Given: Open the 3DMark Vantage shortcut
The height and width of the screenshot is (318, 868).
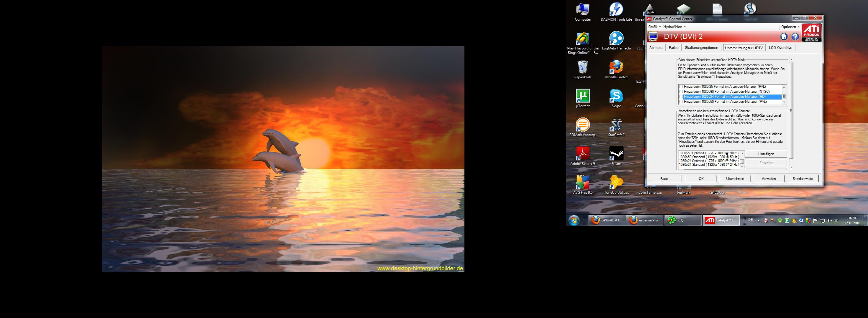Looking at the screenshot, I should [583, 125].
